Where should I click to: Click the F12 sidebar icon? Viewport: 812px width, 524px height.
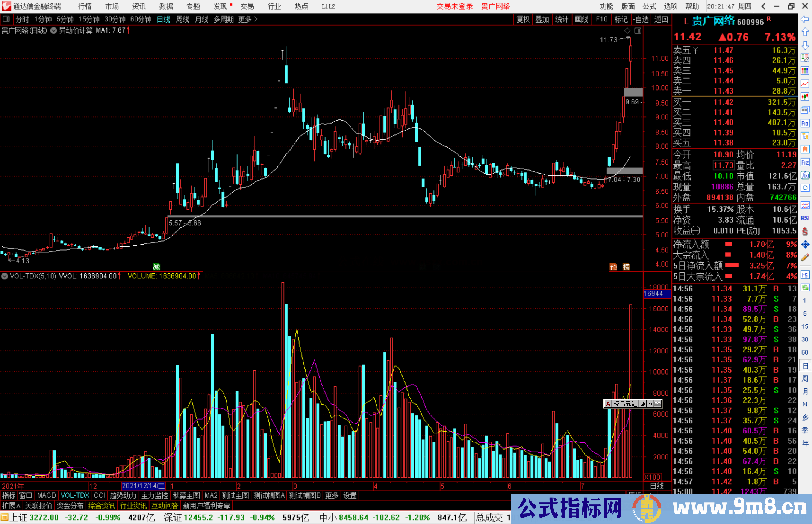[x=805, y=162]
